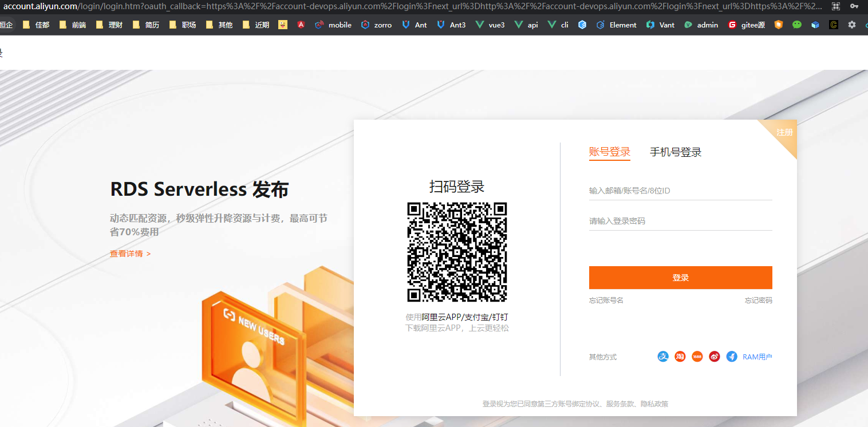Open the admin bookmark
The width and height of the screenshot is (868, 427).
coord(701,25)
